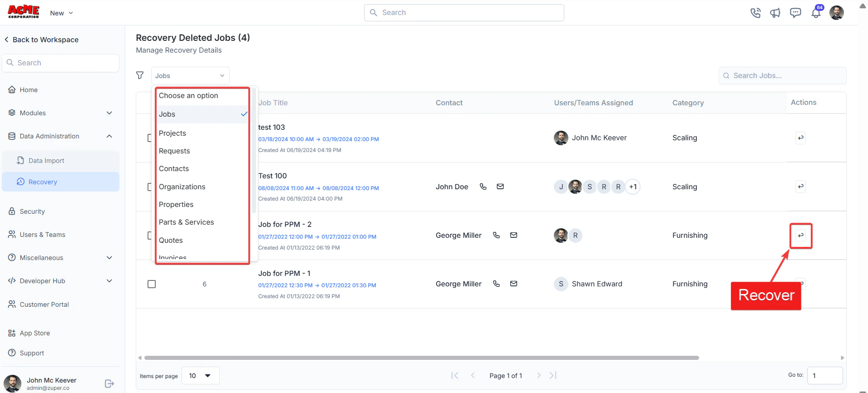
Task: Click the filter funnel icon
Action: coord(140,75)
